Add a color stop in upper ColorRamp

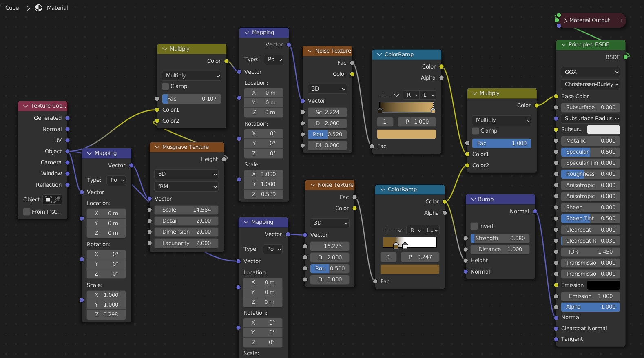382,95
